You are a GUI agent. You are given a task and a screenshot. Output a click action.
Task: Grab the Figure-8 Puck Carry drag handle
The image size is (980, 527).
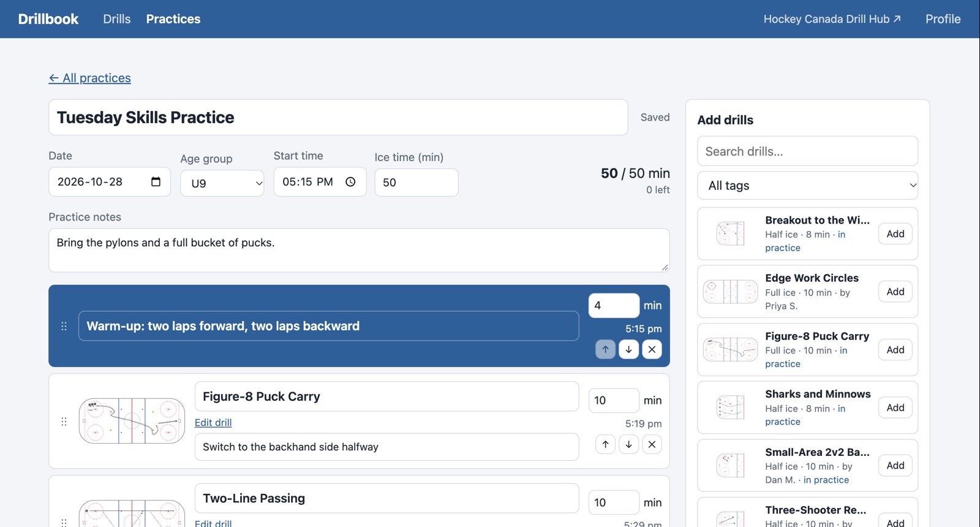click(x=64, y=422)
